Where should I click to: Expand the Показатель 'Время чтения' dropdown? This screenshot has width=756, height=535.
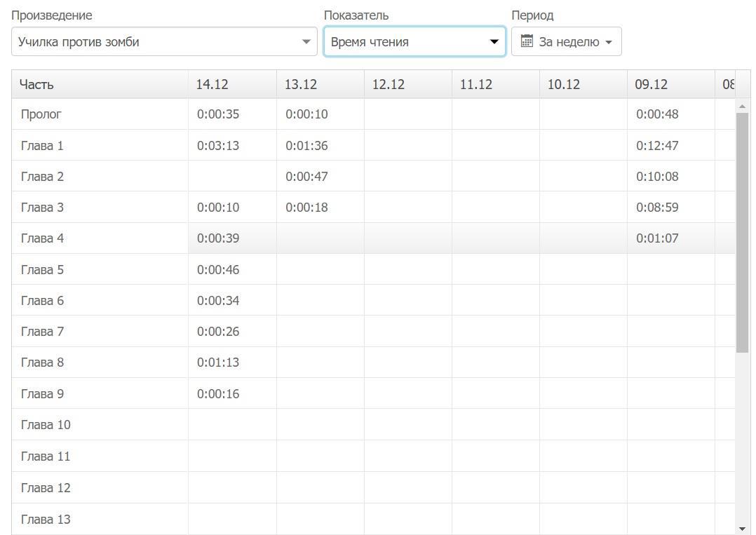493,42
